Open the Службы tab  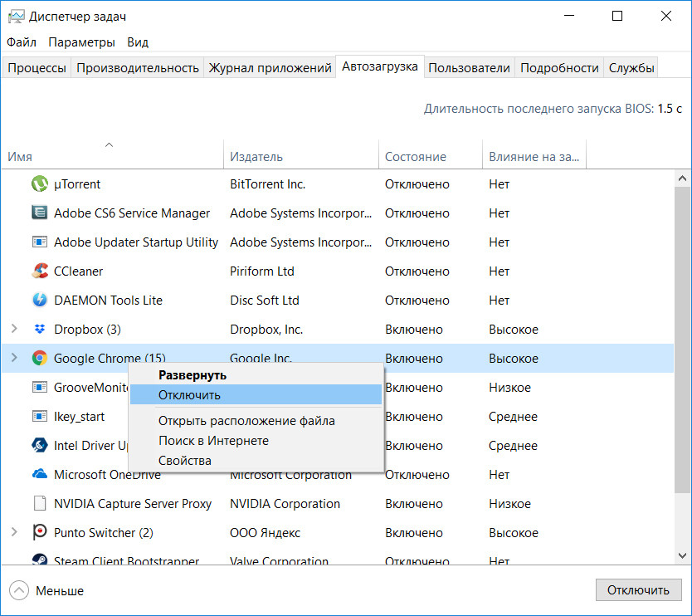(631, 68)
